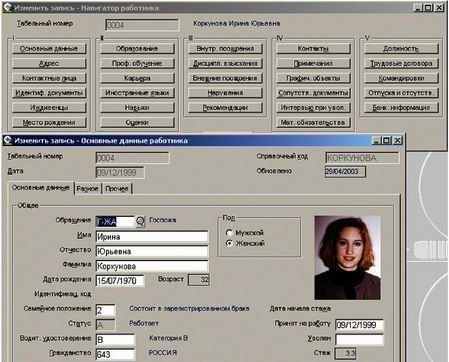Click the Дата рождения field
Viewport: 449px width, 362px height.
tap(120, 281)
